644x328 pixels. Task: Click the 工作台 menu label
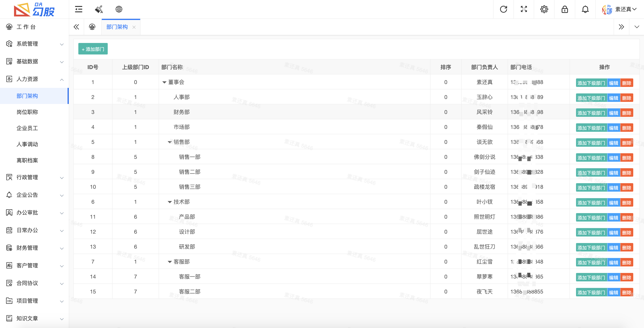(x=26, y=27)
